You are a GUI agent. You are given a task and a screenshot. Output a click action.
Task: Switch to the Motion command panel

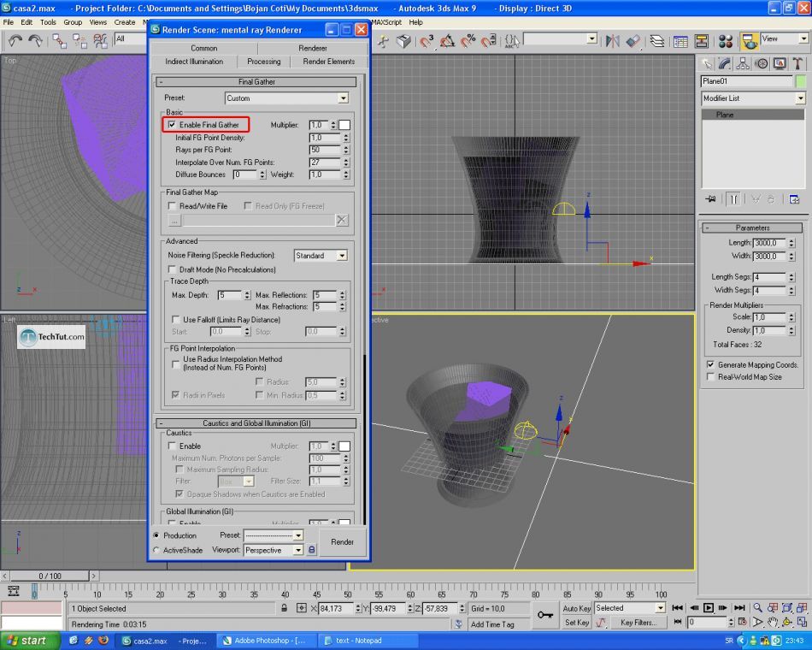762,64
